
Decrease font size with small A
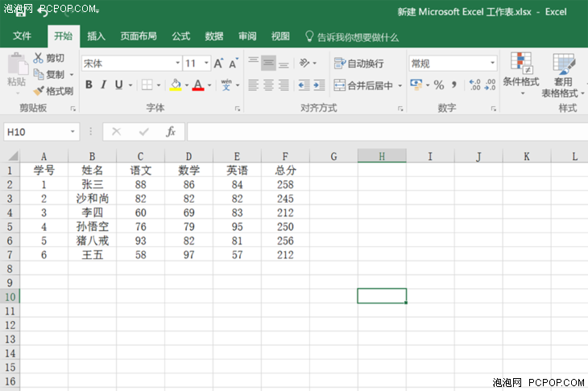234,64
